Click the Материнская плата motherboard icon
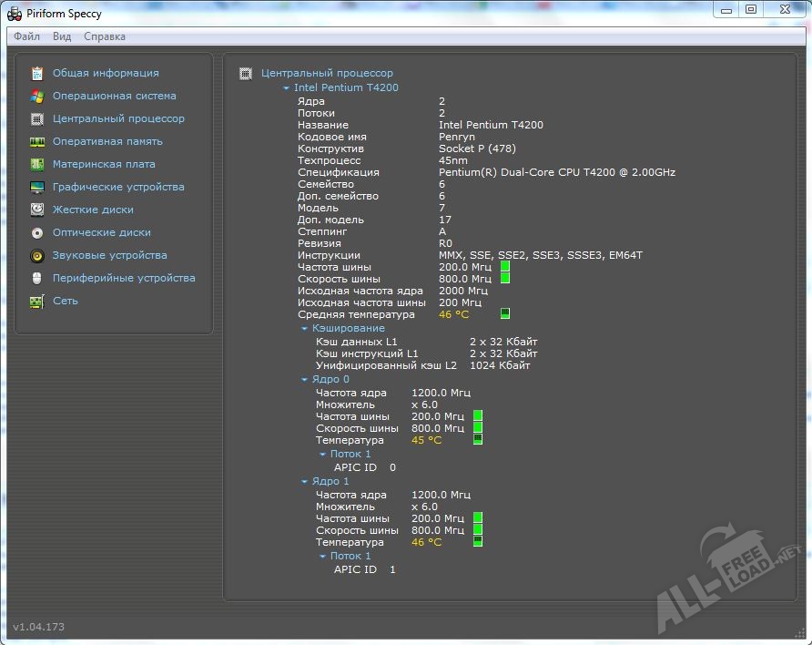 [x=37, y=164]
